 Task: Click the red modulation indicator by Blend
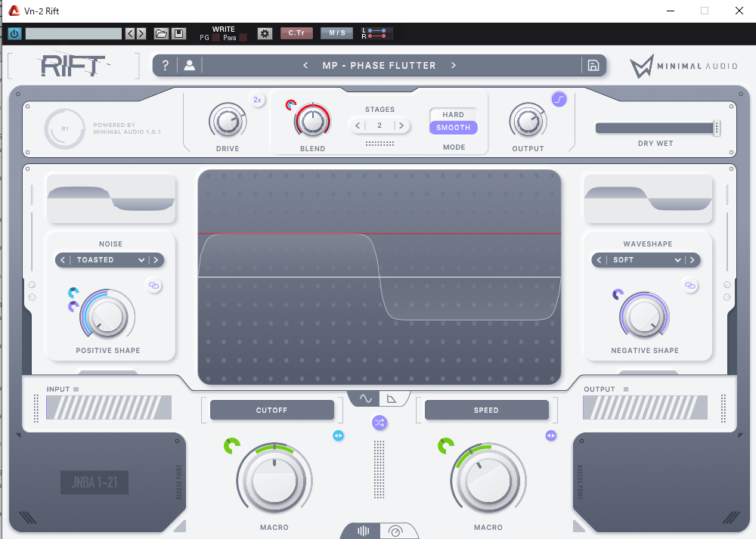(291, 104)
